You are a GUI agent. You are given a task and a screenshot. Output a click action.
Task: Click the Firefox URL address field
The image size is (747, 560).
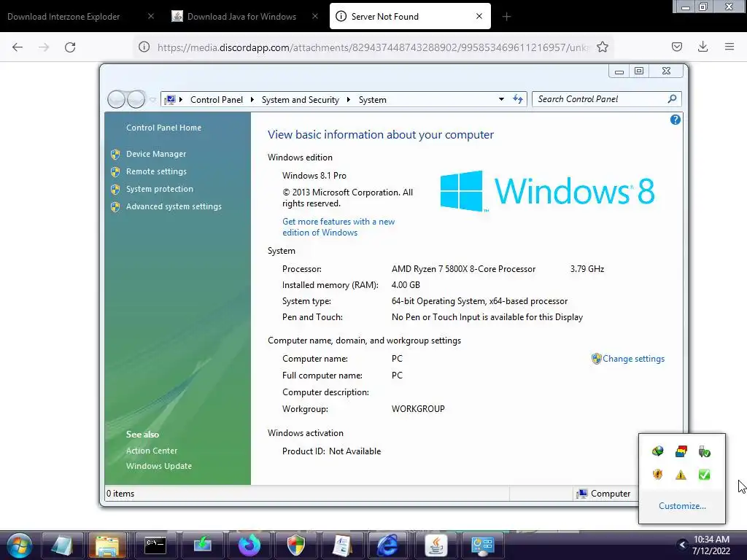click(373, 47)
